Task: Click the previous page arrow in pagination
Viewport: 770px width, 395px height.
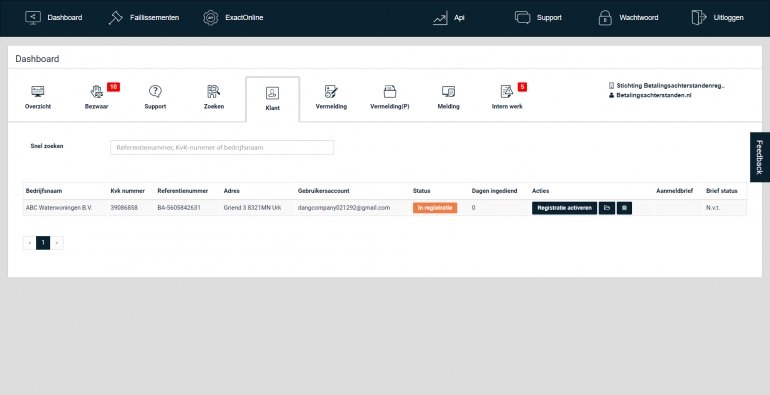Action: point(29,243)
